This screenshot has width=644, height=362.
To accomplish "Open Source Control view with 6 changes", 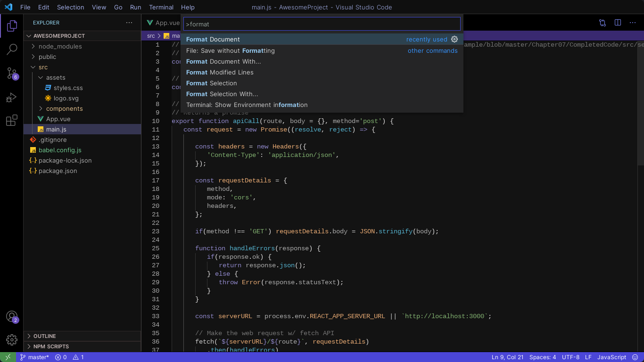I will [12, 73].
